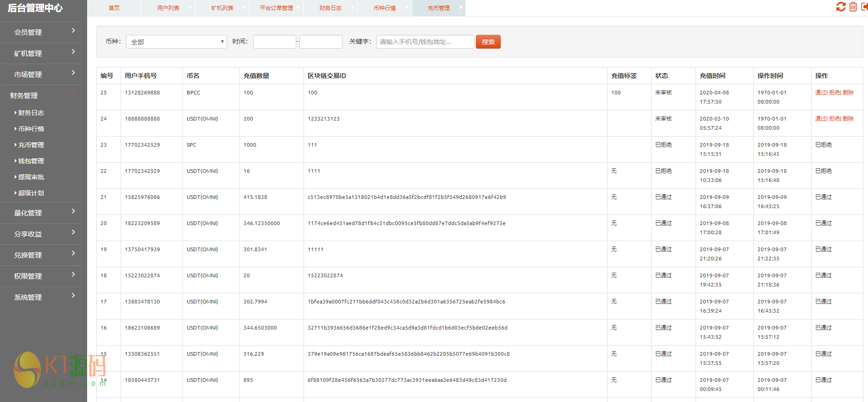This screenshot has width=868, height=402.
Task: Click the 后台管理中心 title
Action: pyautogui.click(x=35, y=8)
